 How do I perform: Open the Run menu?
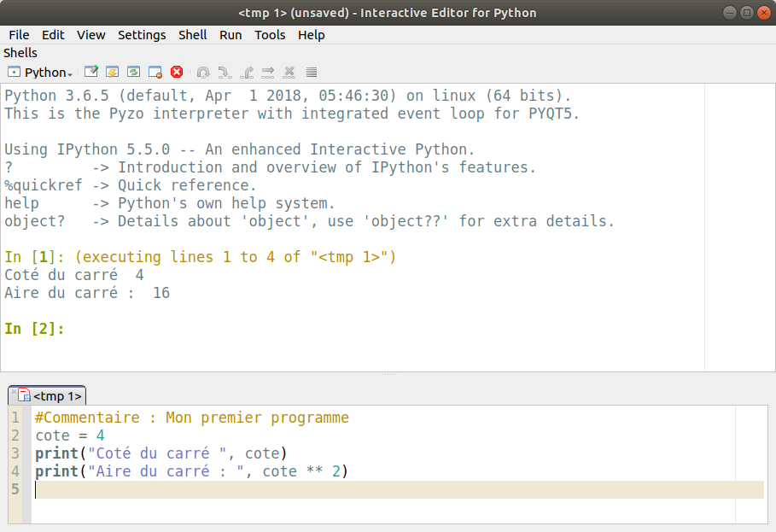[230, 35]
